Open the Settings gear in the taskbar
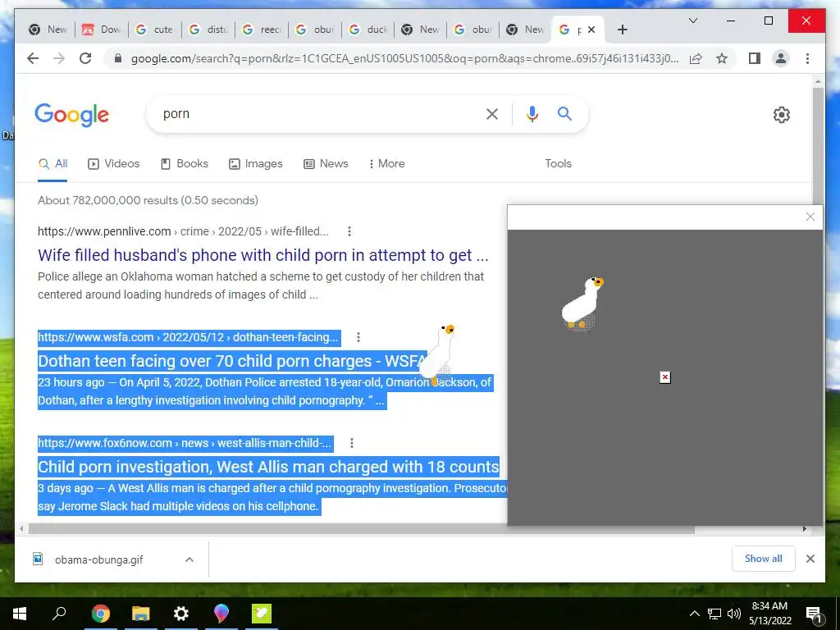Image resolution: width=840 pixels, height=630 pixels. coord(181,614)
